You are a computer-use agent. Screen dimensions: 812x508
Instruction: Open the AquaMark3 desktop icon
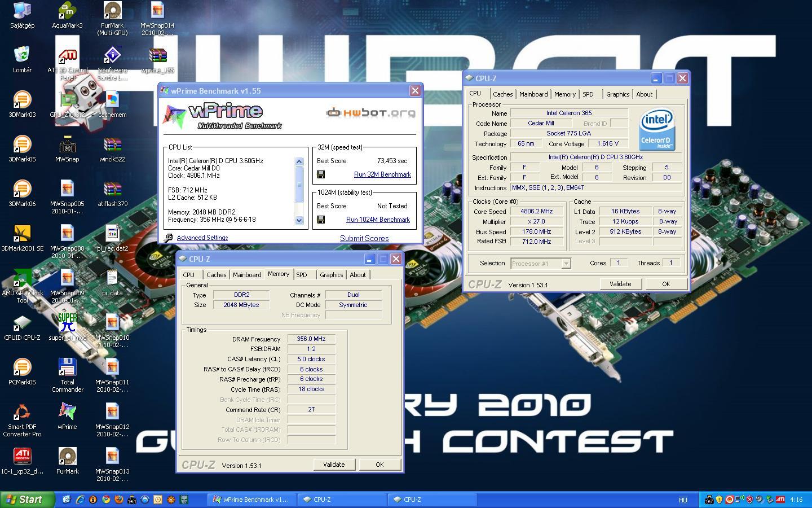click(67, 15)
